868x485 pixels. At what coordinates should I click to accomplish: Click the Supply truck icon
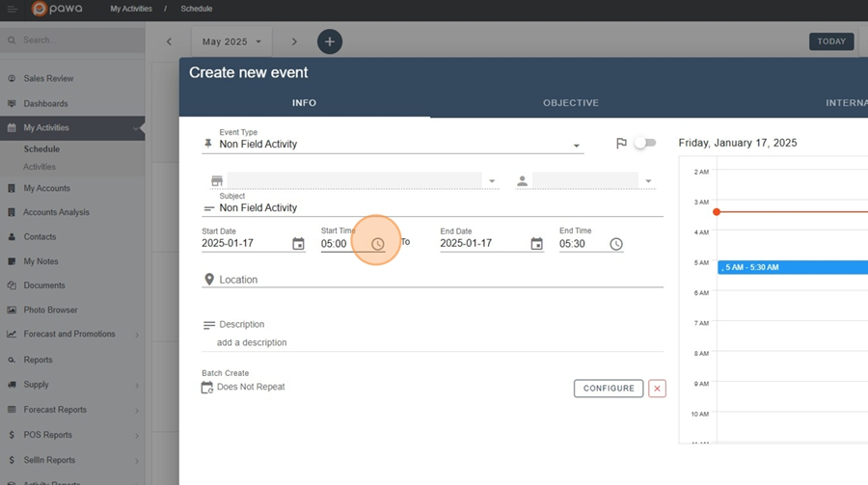point(12,384)
